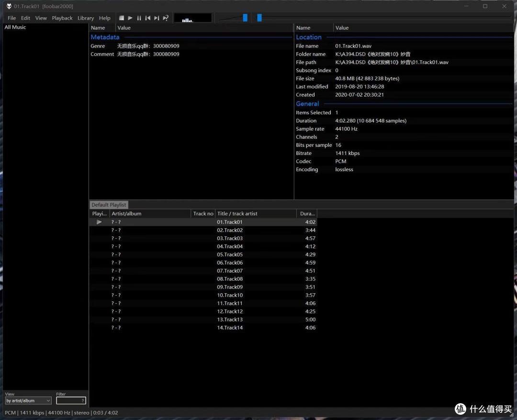Click the Title / track artist column header
The width and height of the screenshot is (517, 420).
pyautogui.click(x=256, y=213)
